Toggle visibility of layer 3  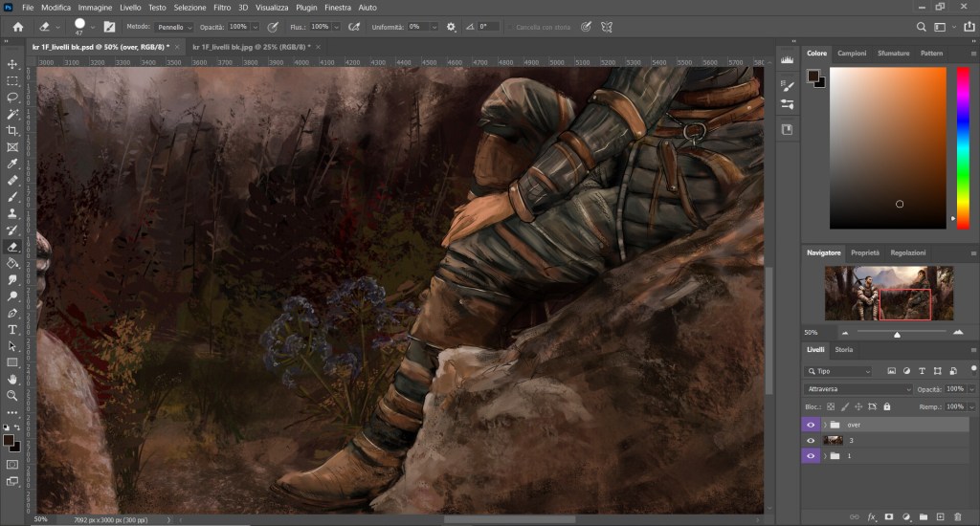812,440
